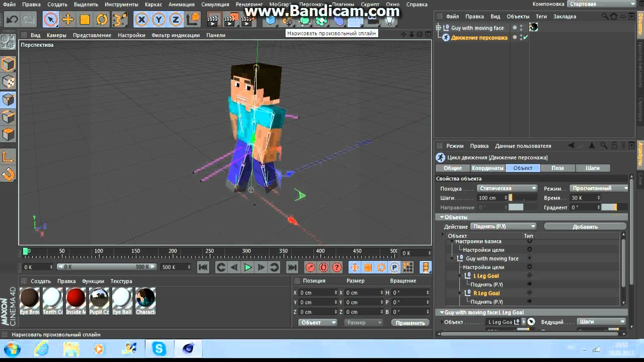Open the Фильтр индикации viewport menu

176,35
